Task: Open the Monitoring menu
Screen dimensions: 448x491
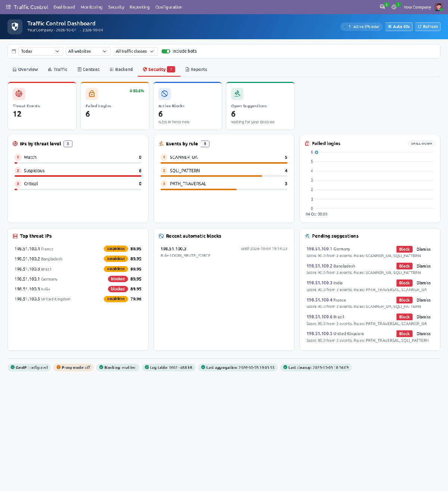Action: [91, 7]
